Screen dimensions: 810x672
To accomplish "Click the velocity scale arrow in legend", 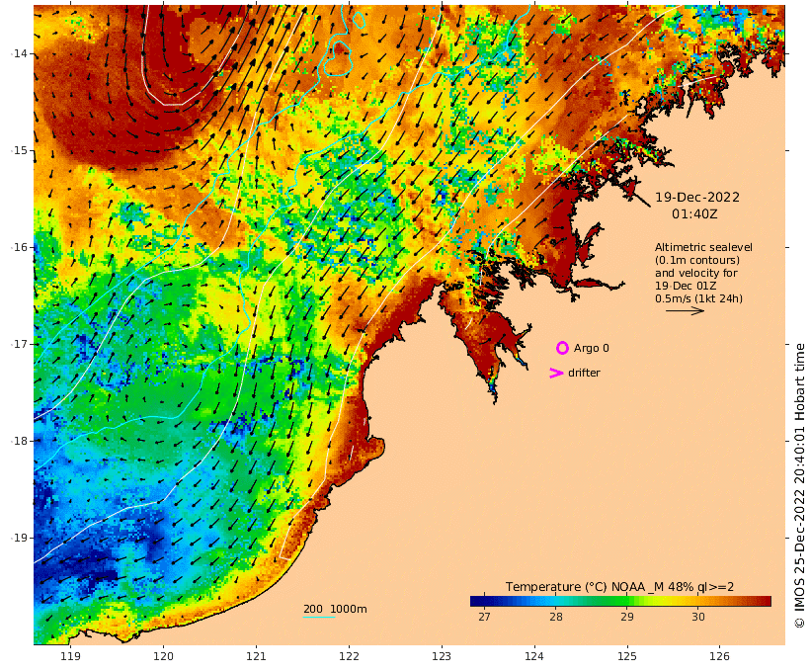I will pyautogui.click(x=685, y=310).
